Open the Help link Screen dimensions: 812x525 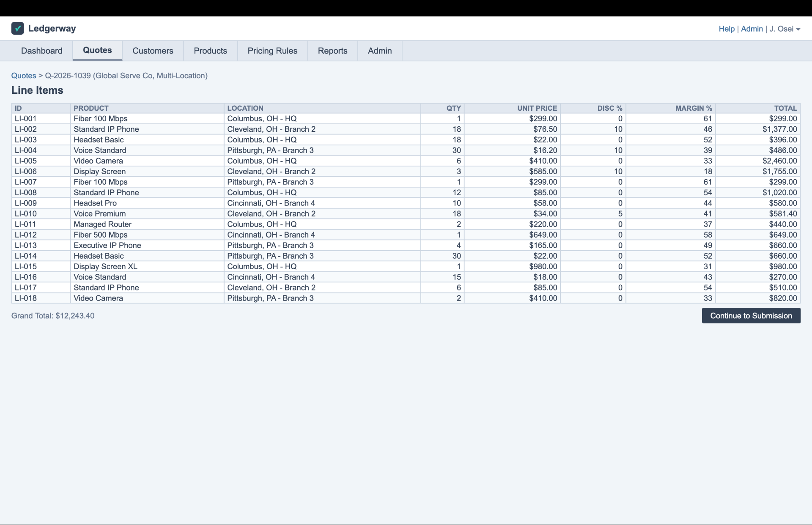point(727,29)
